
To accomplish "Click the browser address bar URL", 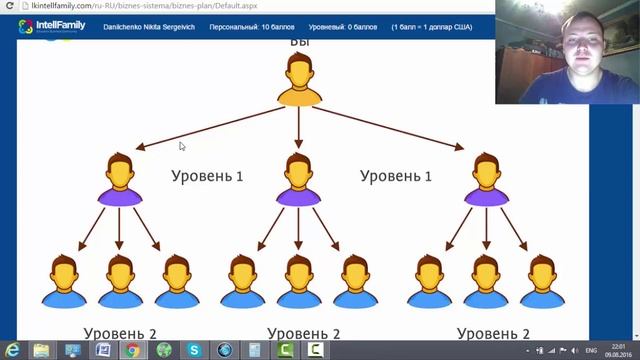I will 144,6.
